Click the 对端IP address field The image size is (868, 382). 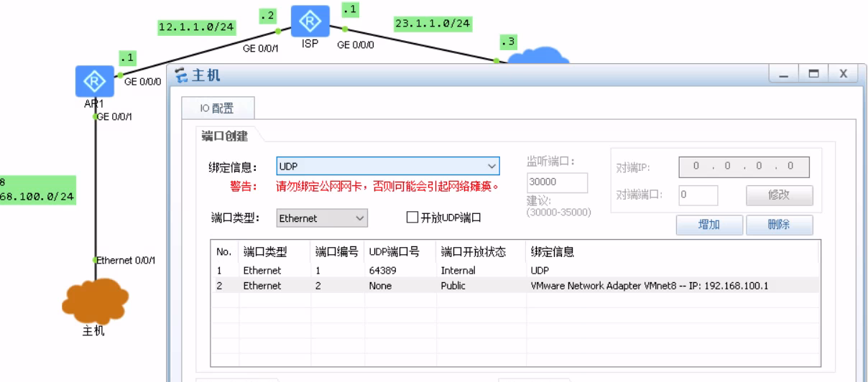pyautogui.click(x=744, y=166)
